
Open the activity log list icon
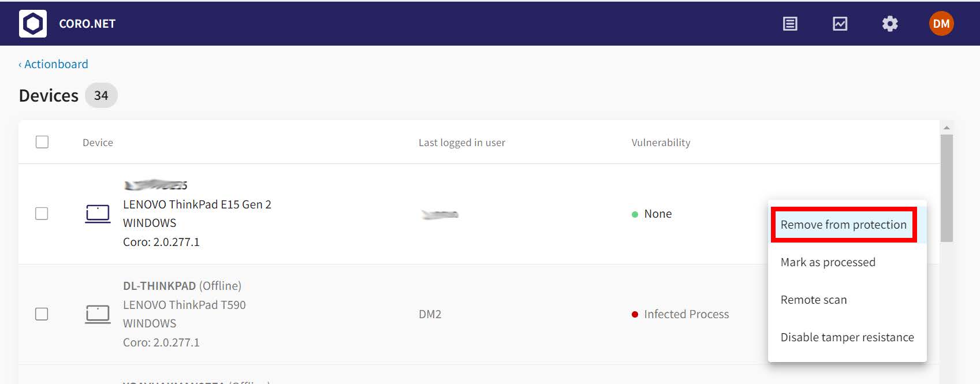click(x=790, y=24)
